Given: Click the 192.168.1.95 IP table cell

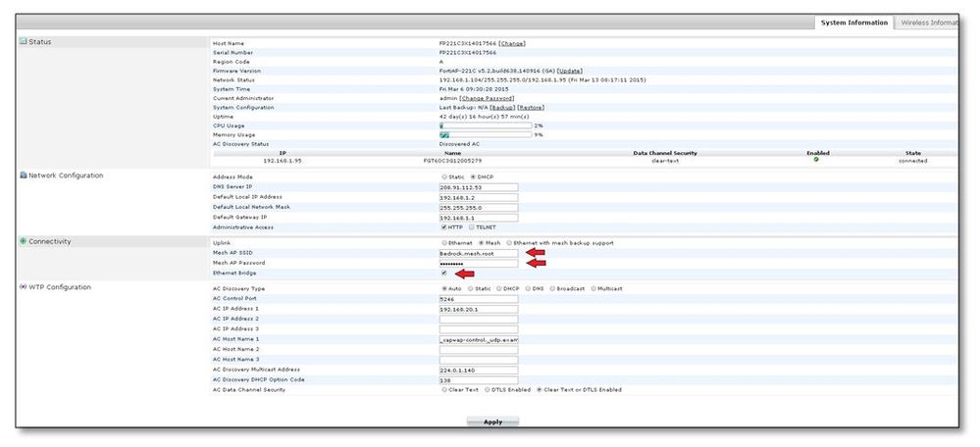Looking at the screenshot, I should [x=283, y=161].
